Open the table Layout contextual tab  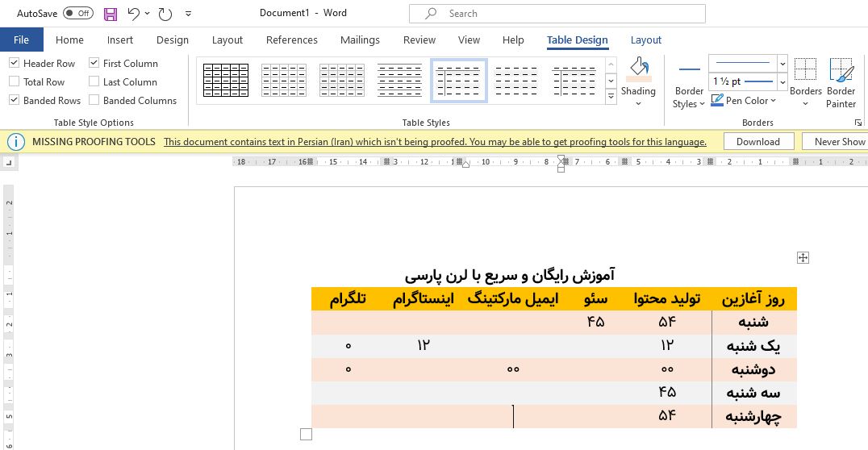[645, 40]
